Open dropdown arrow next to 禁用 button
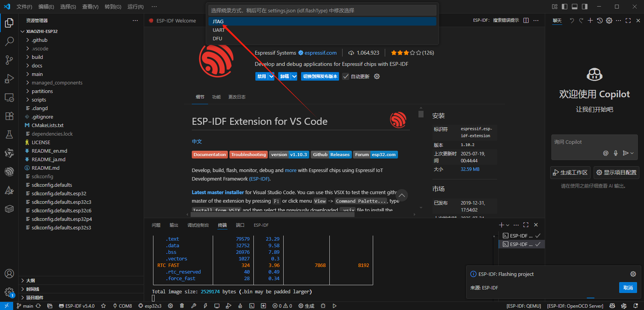Screen dimensions: 644x310 pyautogui.click(x=271, y=76)
